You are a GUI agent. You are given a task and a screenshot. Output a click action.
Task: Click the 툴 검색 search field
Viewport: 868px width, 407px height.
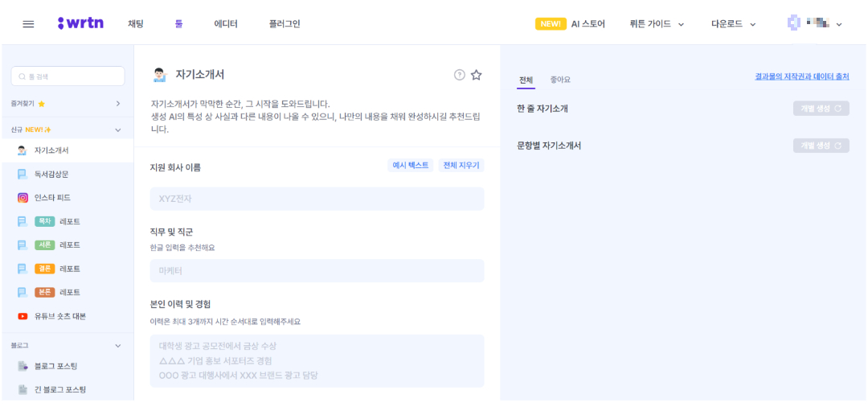tap(68, 76)
